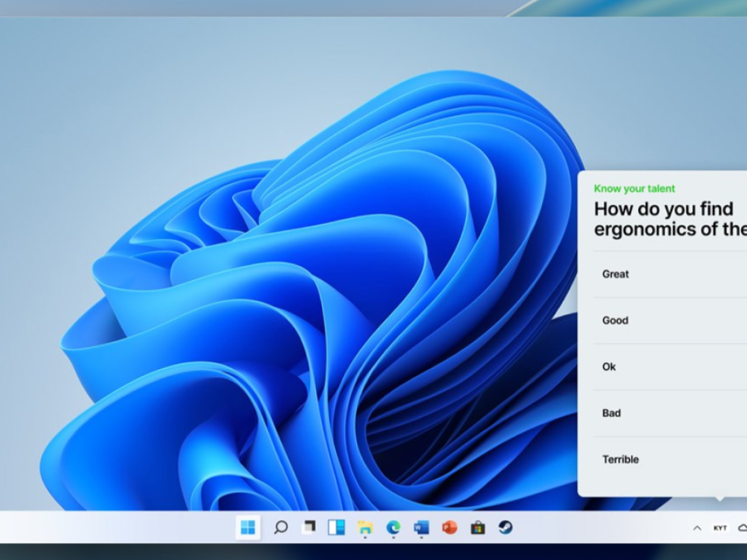Show hidden system tray icons

(697, 528)
